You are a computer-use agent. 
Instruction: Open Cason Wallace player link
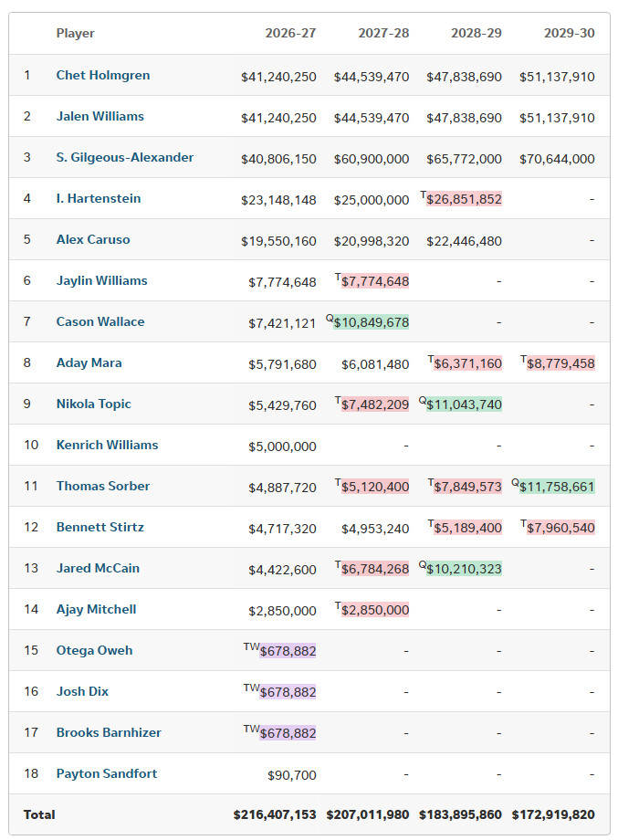(100, 321)
